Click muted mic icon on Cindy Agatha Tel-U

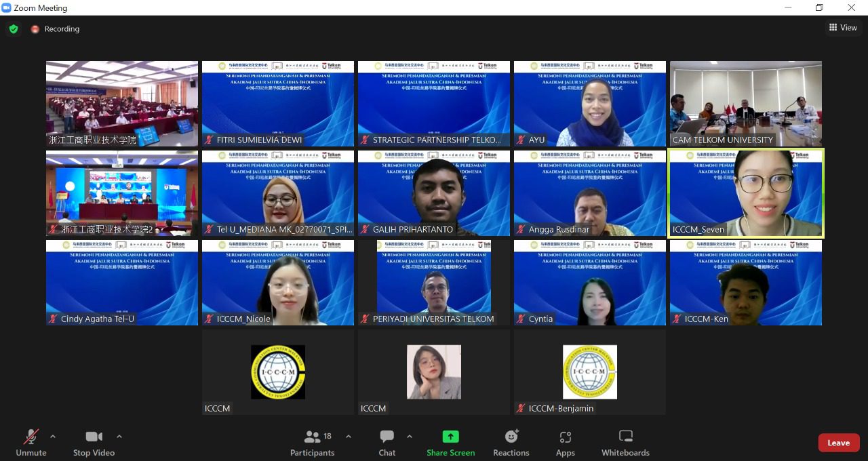pyautogui.click(x=54, y=319)
